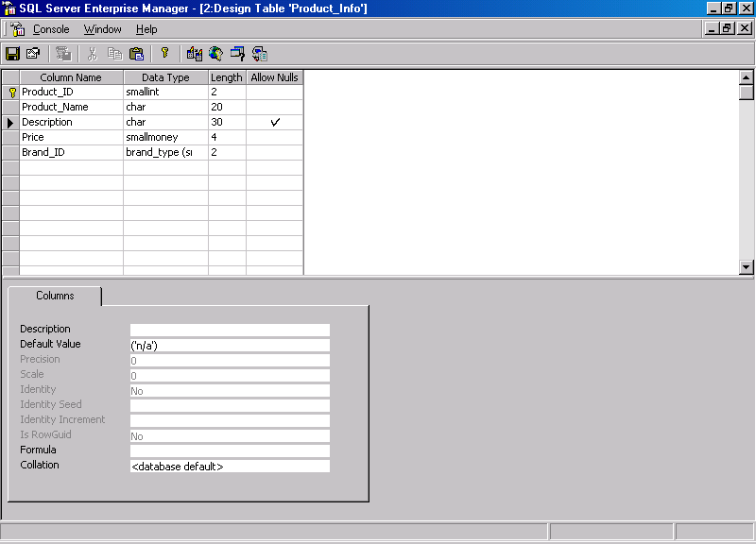Click the Is RowGuid field showing No
The height and width of the screenshot is (544, 756).
(230, 435)
